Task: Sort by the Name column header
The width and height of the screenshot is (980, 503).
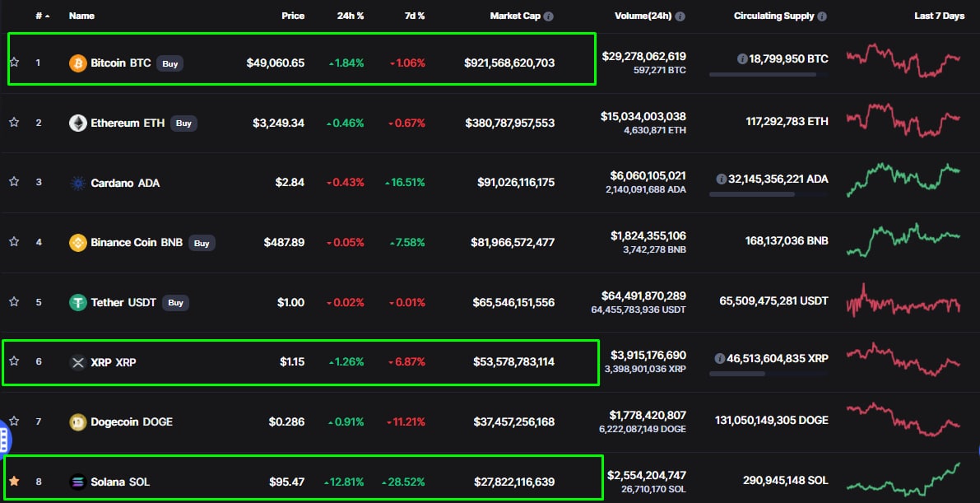Action: [x=81, y=16]
